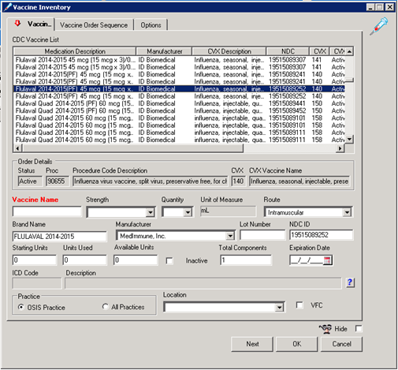The height and width of the screenshot is (370, 398).
Task: Expand the Location dropdown
Action: click(279, 307)
